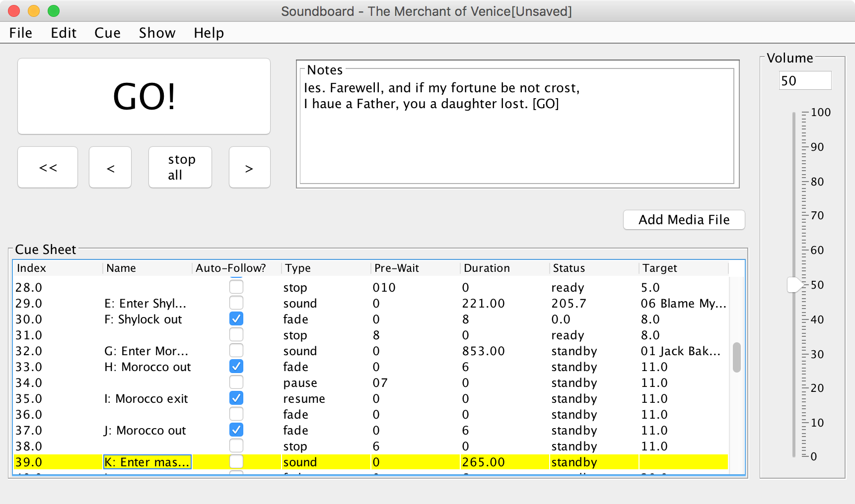Image resolution: width=855 pixels, height=504 pixels.
Task: Open the File menu
Action: [x=20, y=33]
